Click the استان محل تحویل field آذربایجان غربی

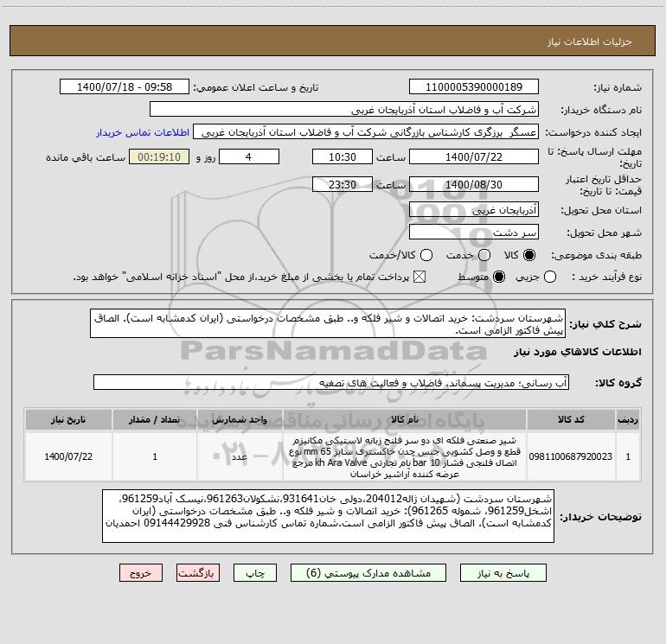tap(474, 210)
